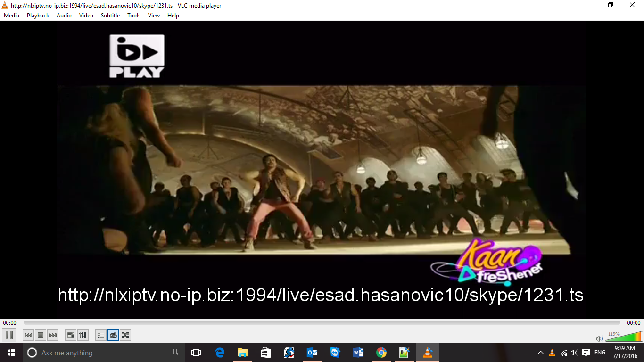The width and height of the screenshot is (644, 362).
Task: Open the Windows Store taskbar icon
Action: pyautogui.click(x=265, y=353)
